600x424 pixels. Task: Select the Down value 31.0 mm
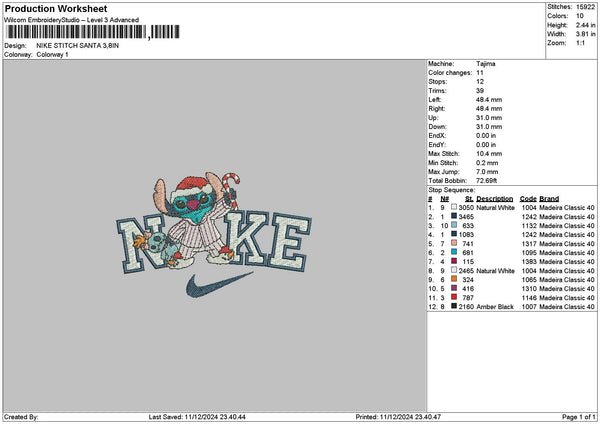coord(489,127)
